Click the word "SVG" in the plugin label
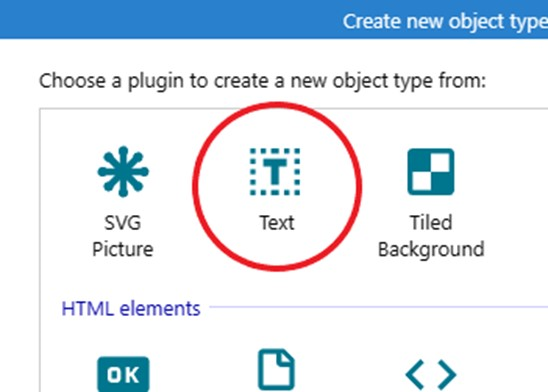Image resolution: width=548 pixels, height=392 pixels. 123,223
